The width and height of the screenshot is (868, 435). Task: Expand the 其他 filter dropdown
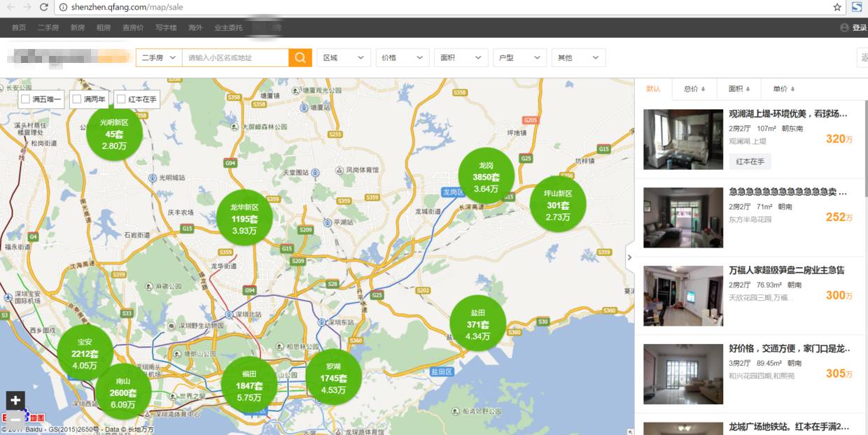[579, 57]
